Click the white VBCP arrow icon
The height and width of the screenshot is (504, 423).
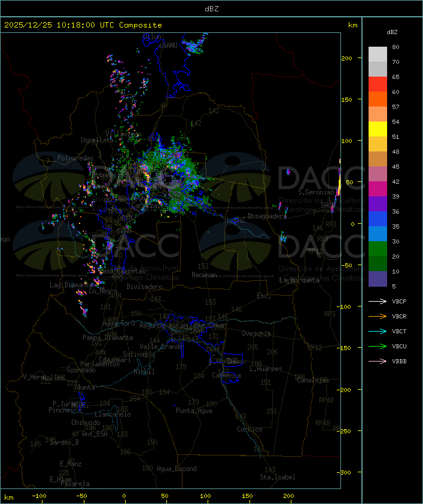click(x=378, y=301)
